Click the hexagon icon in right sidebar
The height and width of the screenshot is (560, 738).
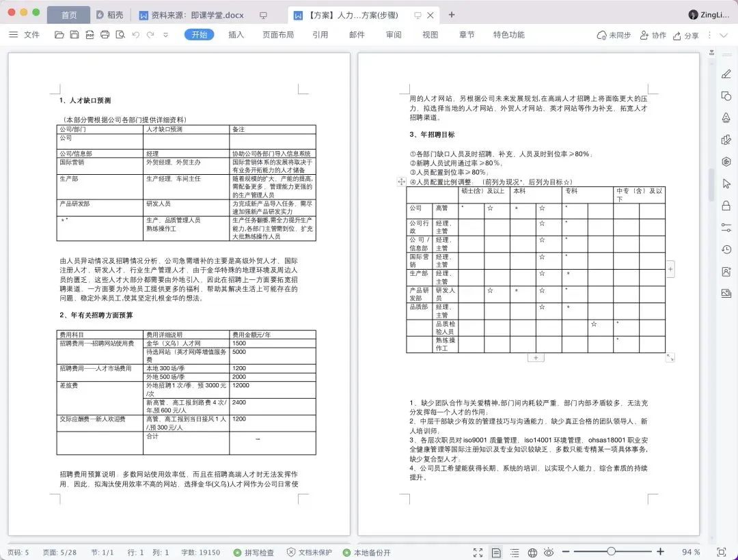[x=726, y=162]
